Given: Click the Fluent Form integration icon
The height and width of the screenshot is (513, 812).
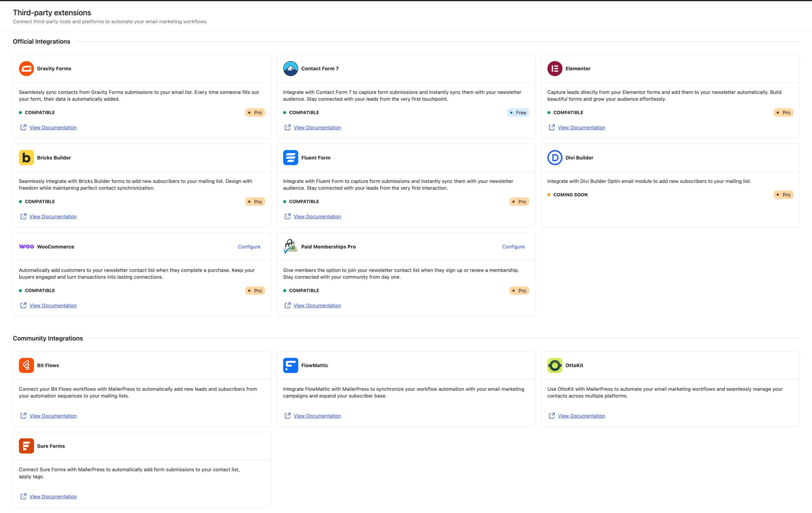Looking at the screenshot, I should [290, 157].
